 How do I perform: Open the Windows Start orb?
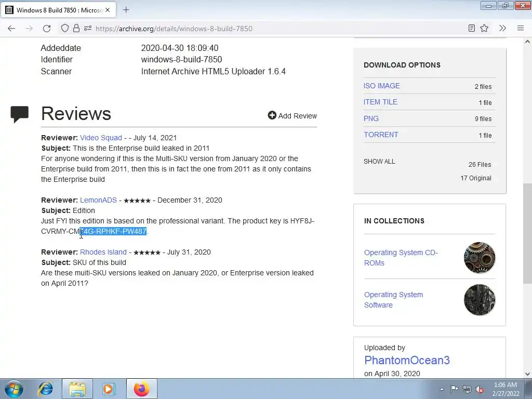pyautogui.click(x=14, y=389)
